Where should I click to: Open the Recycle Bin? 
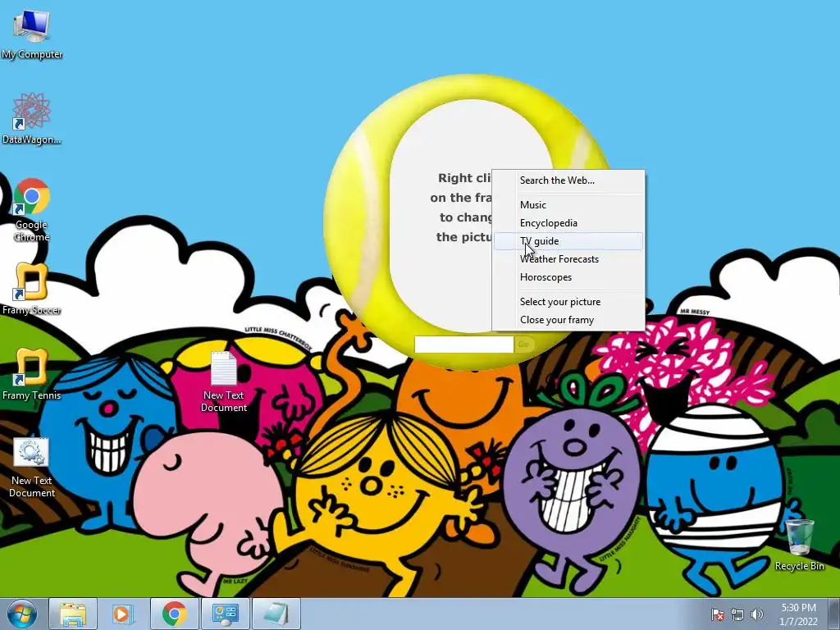click(x=799, y=545)
